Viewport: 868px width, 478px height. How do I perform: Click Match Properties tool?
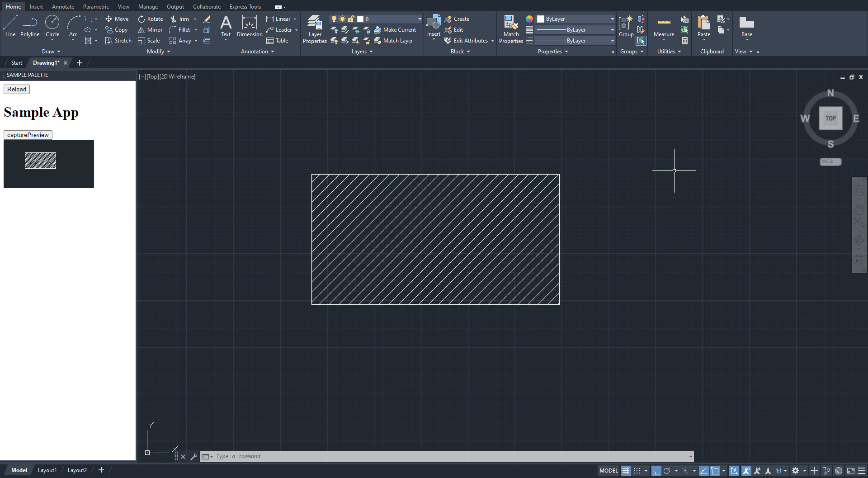pos(511,29)
